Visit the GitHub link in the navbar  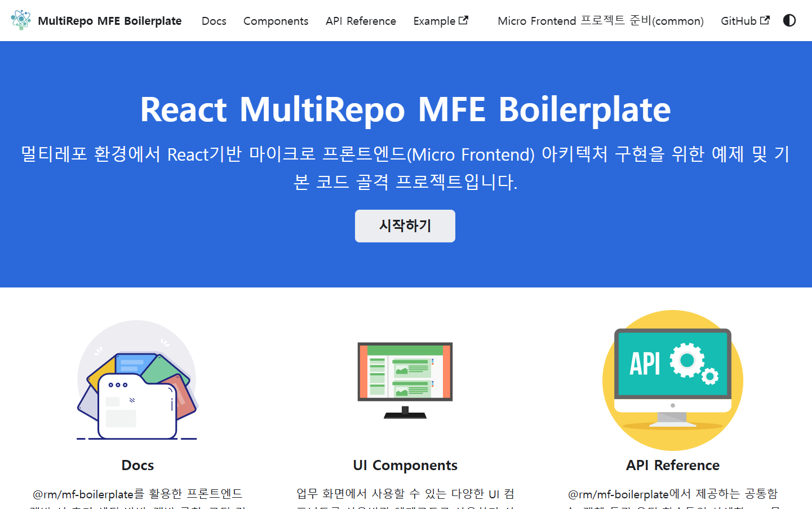[x=738, y=21]
